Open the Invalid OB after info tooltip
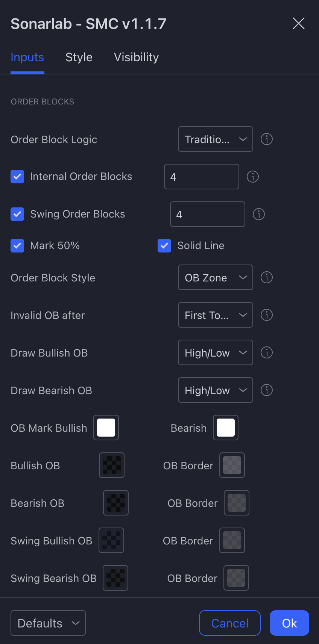The image size is (319, 644). [266, 315]
